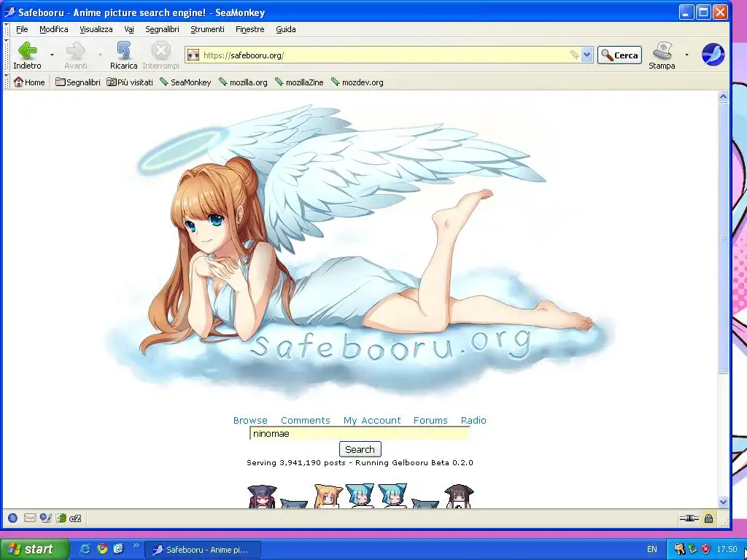Open Composer from the status bar icon
Viewport: 747px width, 560px height.
(x=45, y=518)
